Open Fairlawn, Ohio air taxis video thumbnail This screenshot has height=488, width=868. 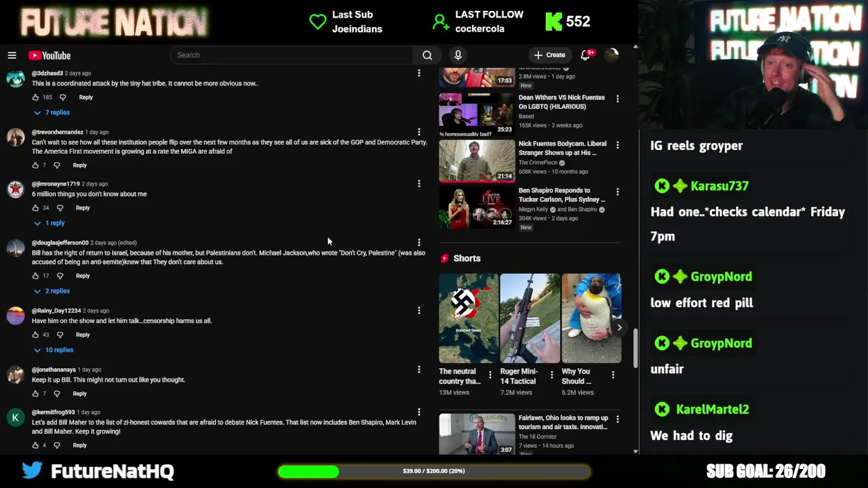click(x=477, y=434)
